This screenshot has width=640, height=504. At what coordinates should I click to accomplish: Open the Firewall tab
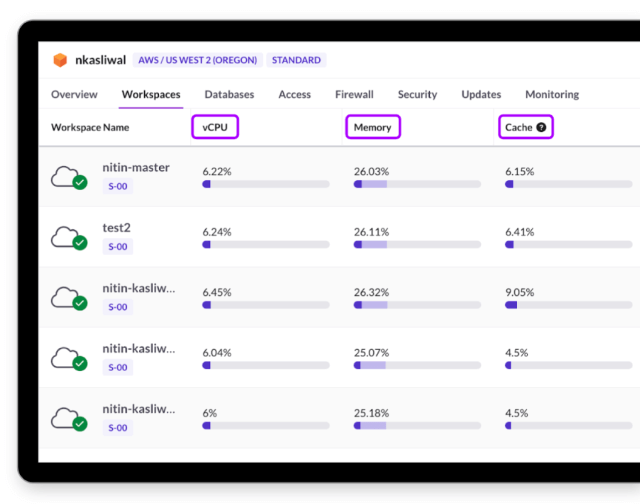(x=354, y=94)
